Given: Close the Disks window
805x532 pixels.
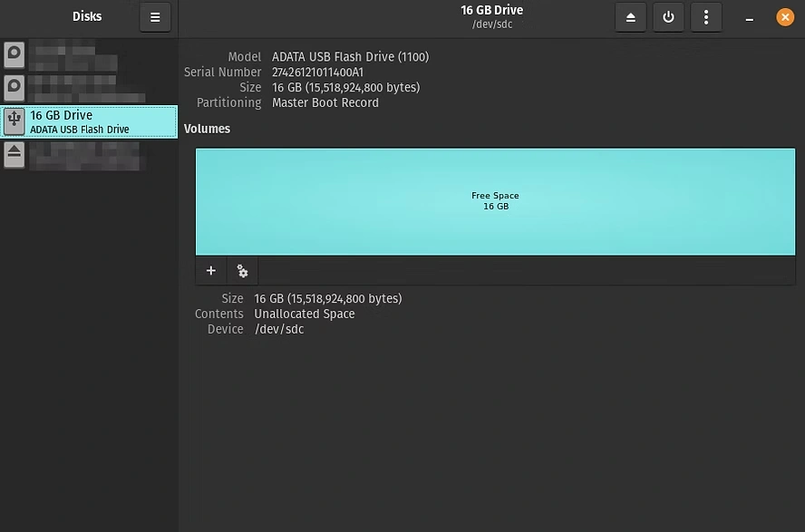Looking at the screenshot, I should [x=784, y=17].
